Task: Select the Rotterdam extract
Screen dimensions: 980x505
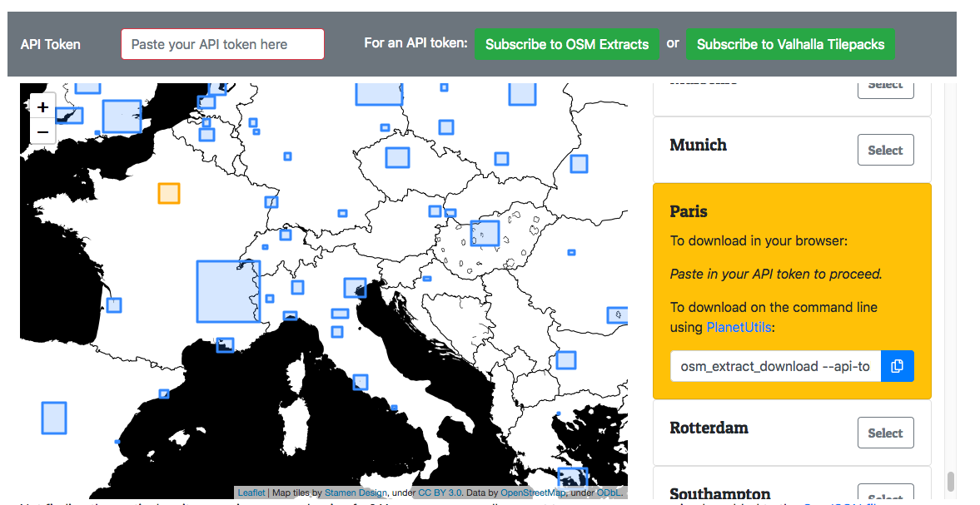Action: click(885, 432)
